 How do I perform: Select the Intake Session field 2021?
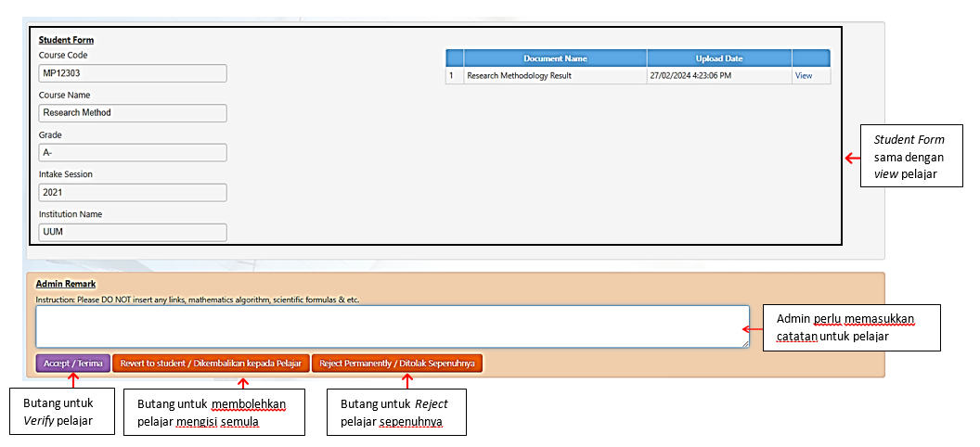point(133,193)
